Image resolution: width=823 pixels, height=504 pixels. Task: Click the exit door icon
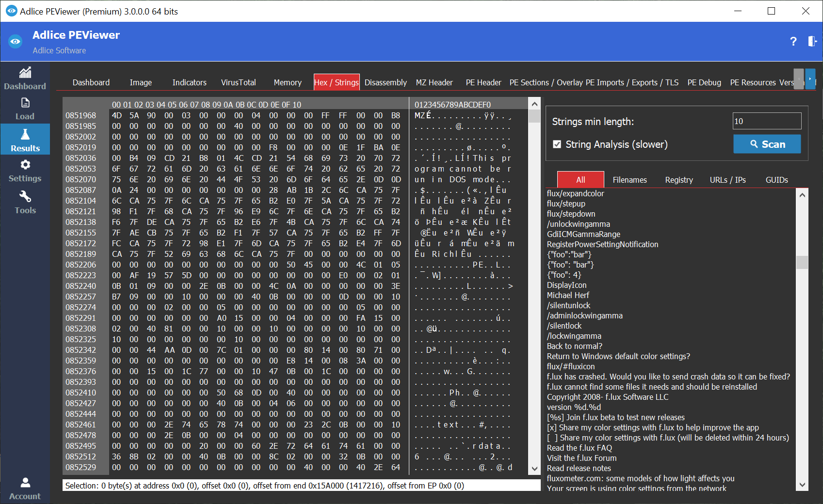tap(812, 42)
